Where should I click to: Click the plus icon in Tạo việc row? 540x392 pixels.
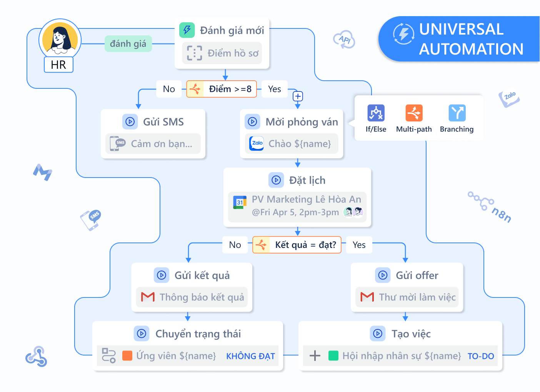click(x=315, y=355)
